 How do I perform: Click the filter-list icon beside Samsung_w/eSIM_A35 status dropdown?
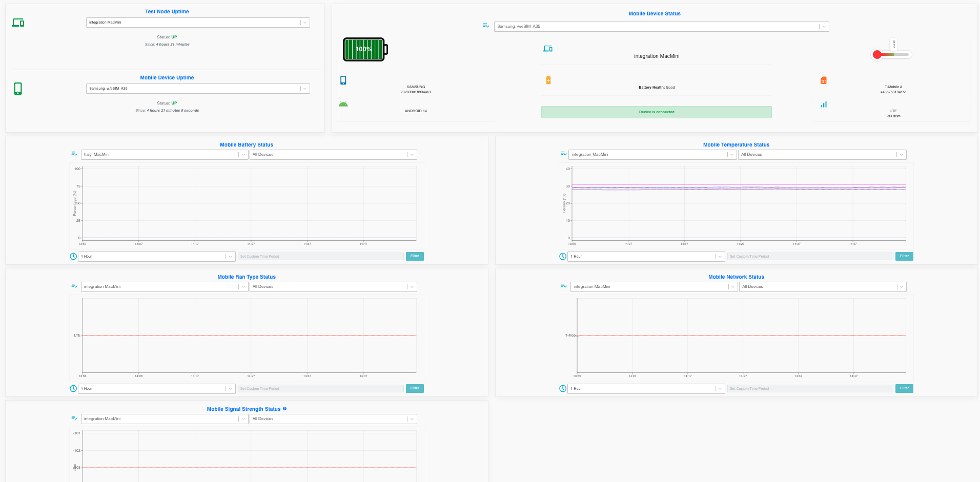click(x=486, y=26)
